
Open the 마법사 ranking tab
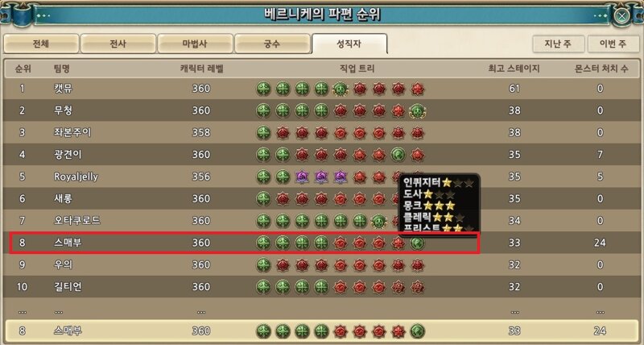pos(195,44)
